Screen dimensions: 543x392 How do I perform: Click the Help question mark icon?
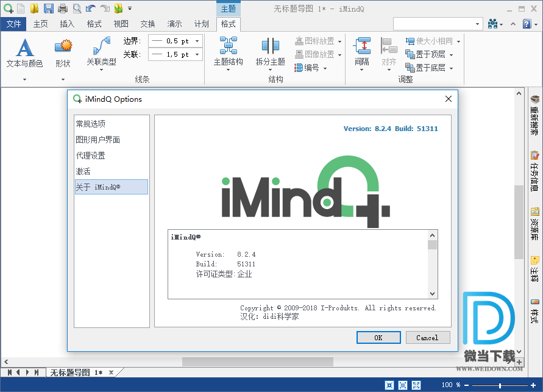(527, 24)
